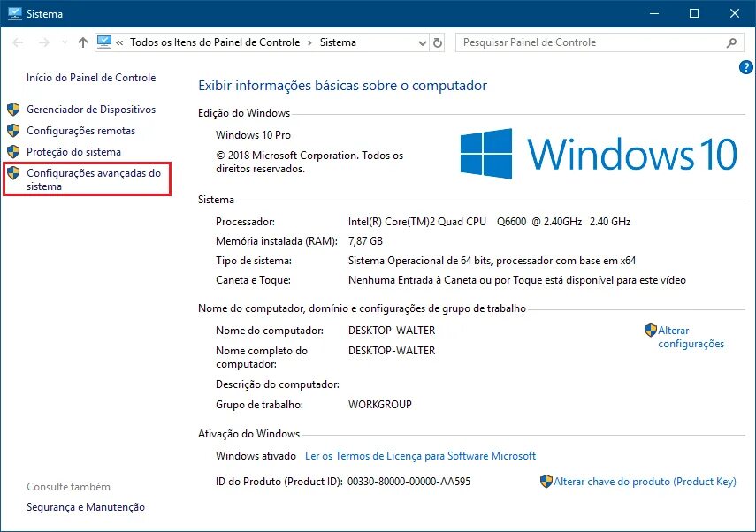Viewport: 756px width, 532px height.
Task: Select the 7,87 GB memory value
Action: click(365, 241)
